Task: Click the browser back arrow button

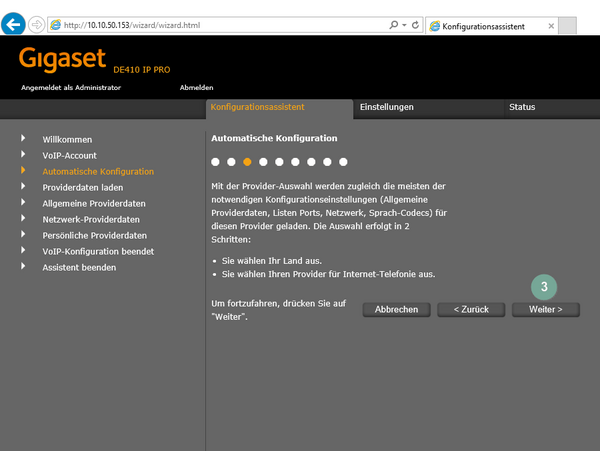Action: pyautogui.click(x=14, y=23)
